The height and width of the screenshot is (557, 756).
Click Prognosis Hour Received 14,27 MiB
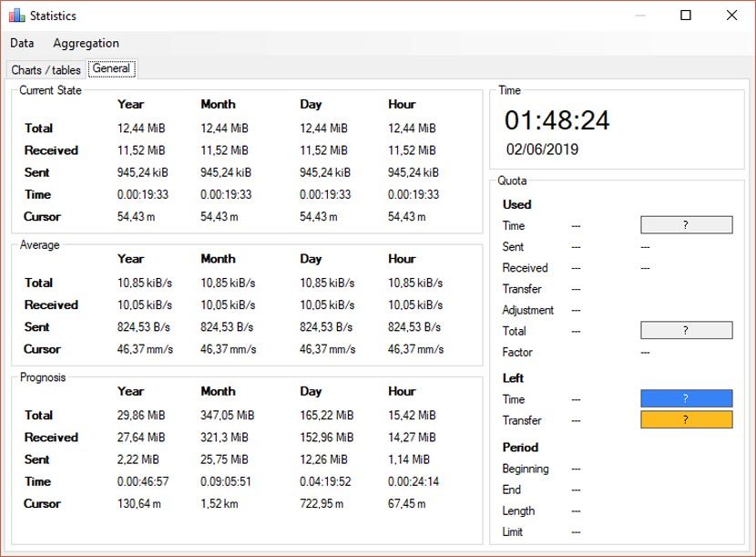point(412,438)
